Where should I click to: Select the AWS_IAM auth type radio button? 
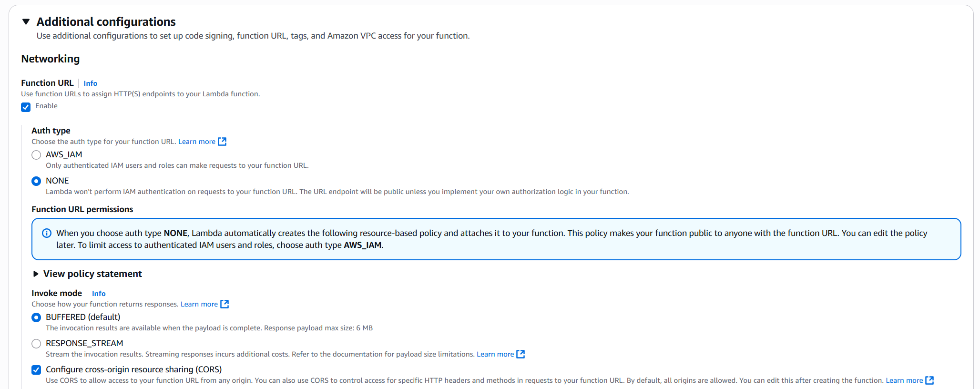[x=36, y=155]
